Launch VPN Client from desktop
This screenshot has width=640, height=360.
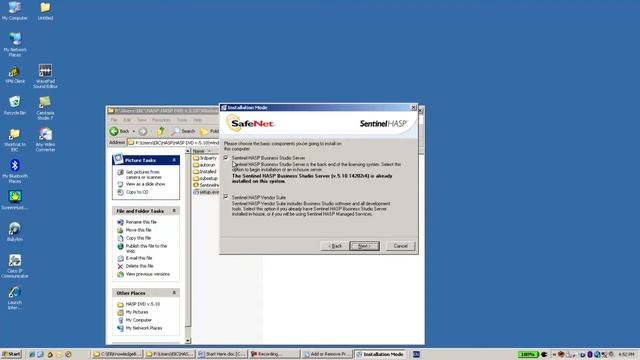15,75
